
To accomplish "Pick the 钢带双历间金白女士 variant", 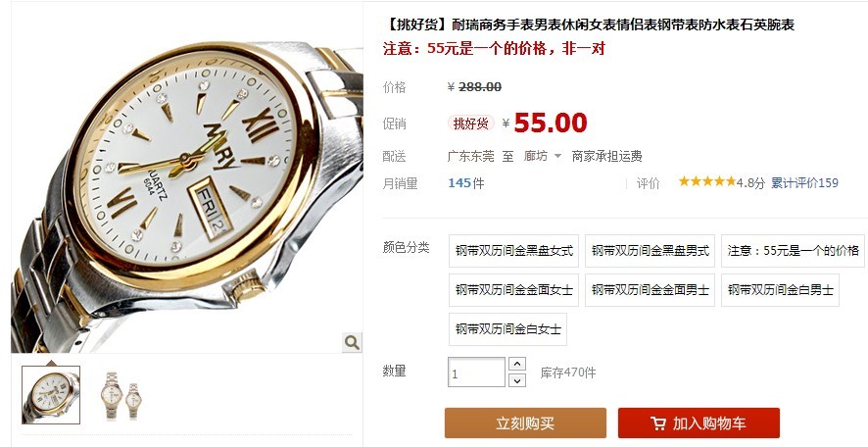I will (507, 329).
